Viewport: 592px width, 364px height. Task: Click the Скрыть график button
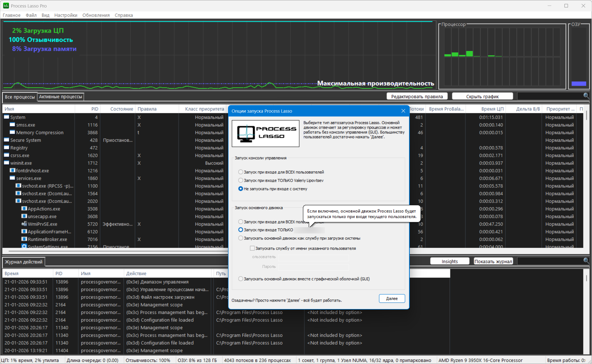click(482, 96)
